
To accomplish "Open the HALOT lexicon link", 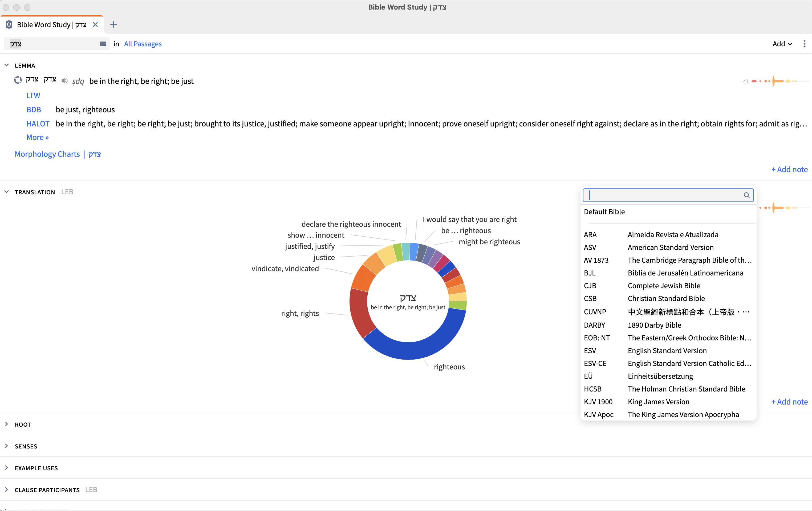I will click(x=38, y=123).
